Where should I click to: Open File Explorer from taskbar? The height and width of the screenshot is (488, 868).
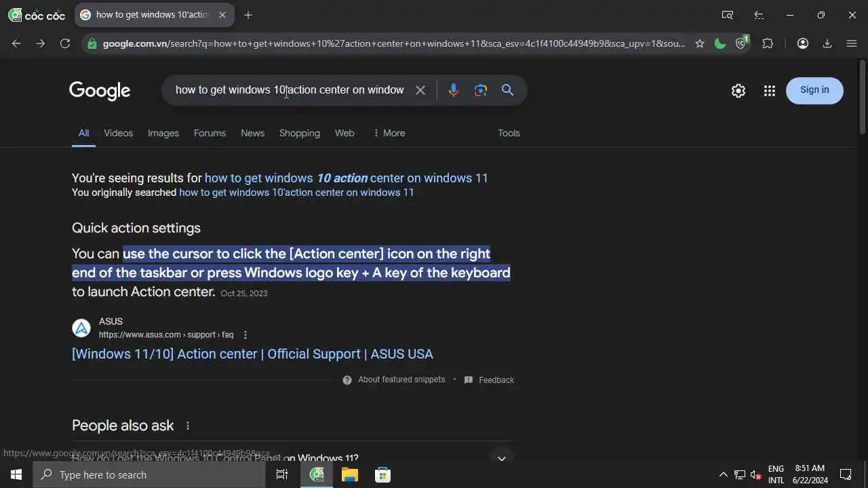click(x=350, y=474)
